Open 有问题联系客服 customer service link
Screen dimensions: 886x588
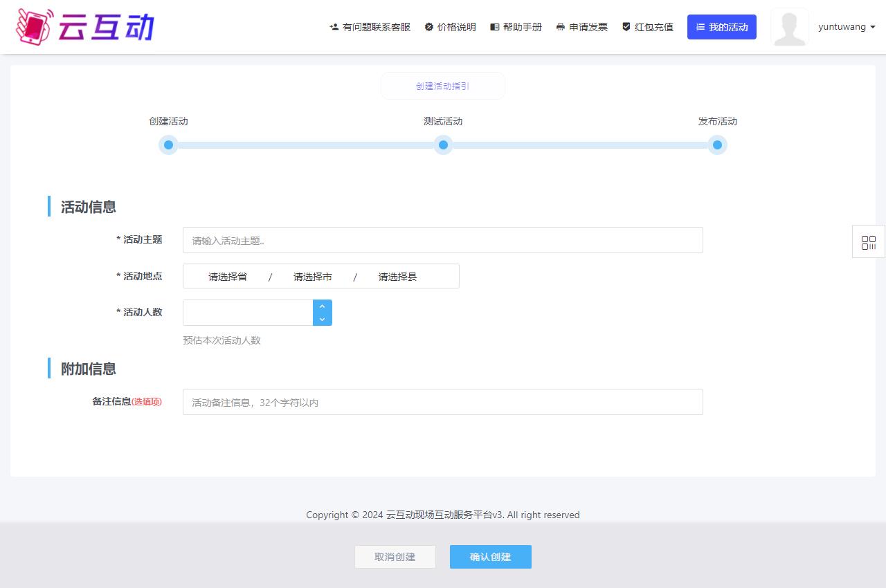[370, 27]
